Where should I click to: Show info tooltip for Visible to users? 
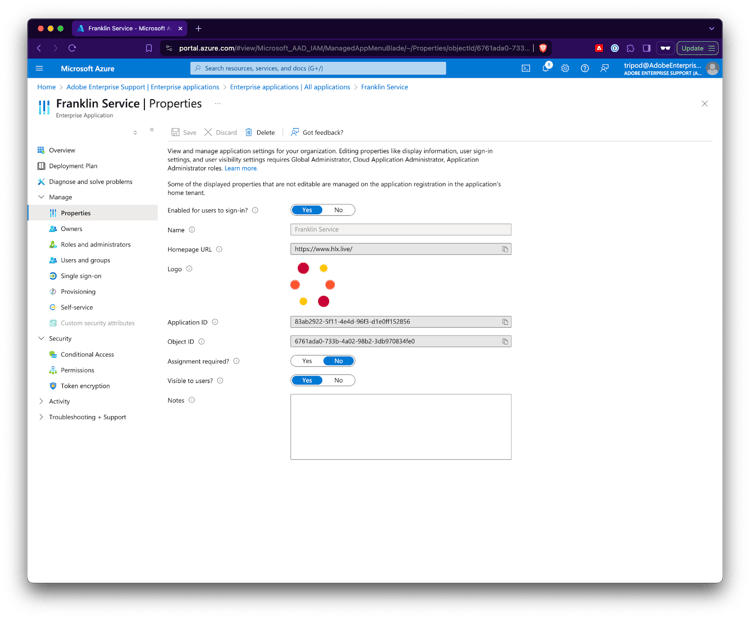(220, 381)
